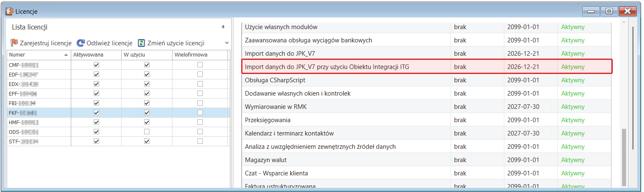Toggle W użyciu checkbox for FKF license
The image size is (644, 192).
147,113
